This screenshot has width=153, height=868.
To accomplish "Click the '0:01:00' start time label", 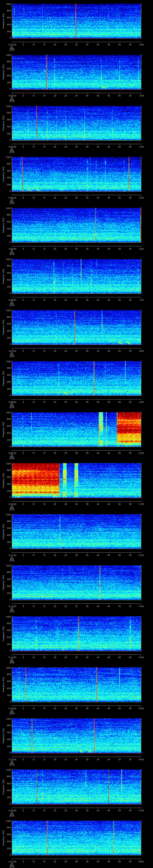I will pyautogui.click(x=12, y=44).
